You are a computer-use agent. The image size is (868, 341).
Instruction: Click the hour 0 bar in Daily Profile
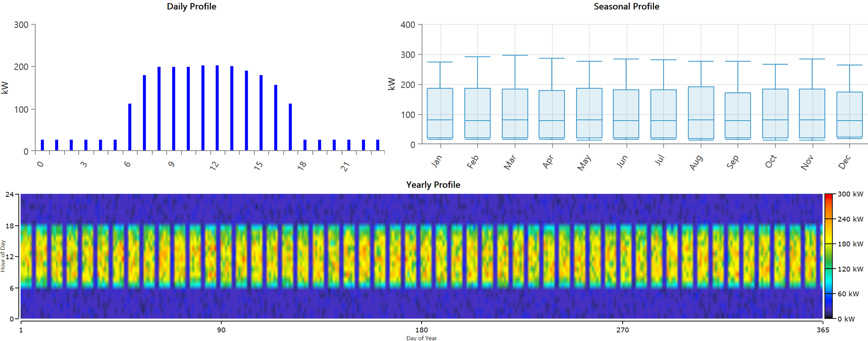coord(42,145)
